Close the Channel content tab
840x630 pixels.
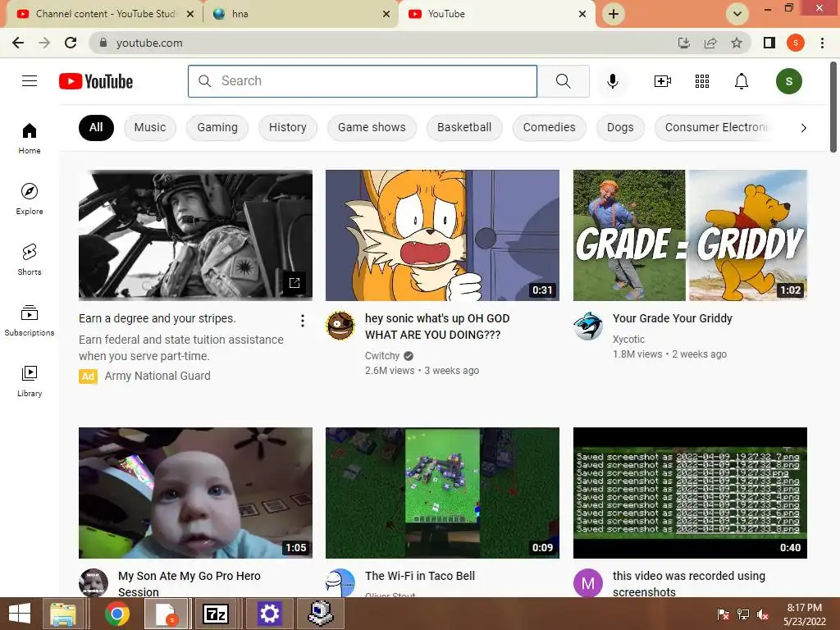[x=190, y=14]
